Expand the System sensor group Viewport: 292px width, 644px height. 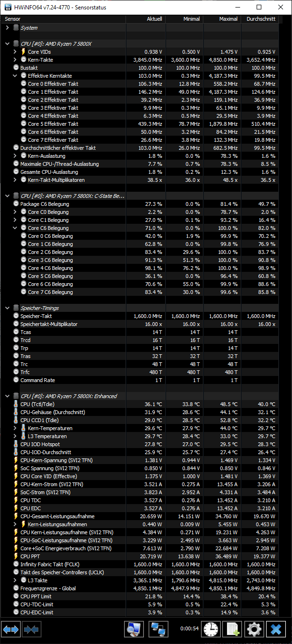coord(7,27)
